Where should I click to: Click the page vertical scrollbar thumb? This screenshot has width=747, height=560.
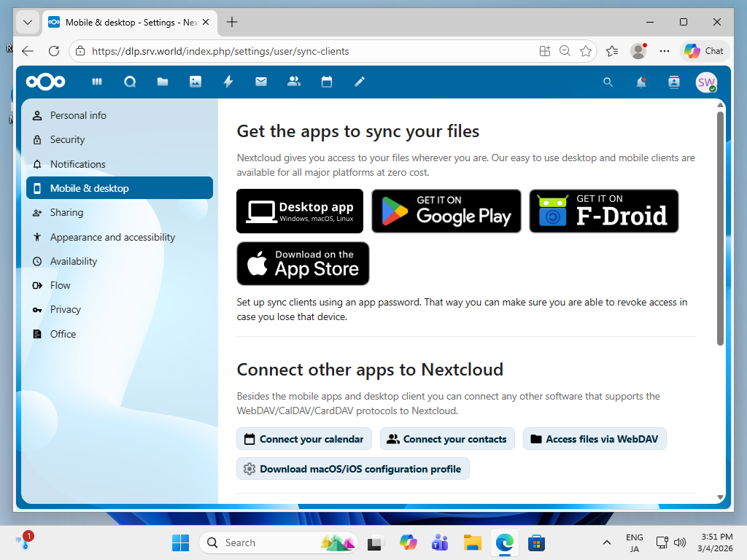[x=720, y=228]
